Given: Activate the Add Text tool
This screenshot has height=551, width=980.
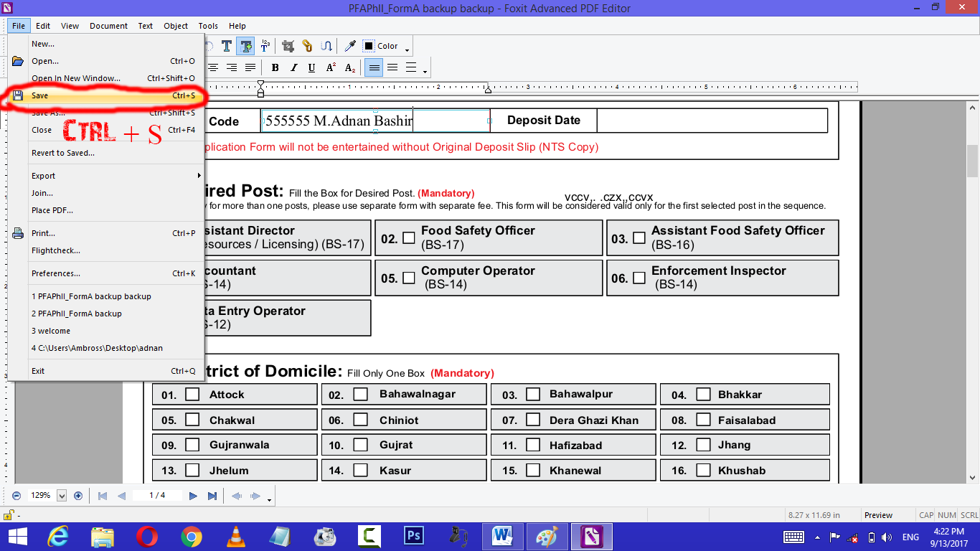Looking at the screenshot, I should point(245,45).
